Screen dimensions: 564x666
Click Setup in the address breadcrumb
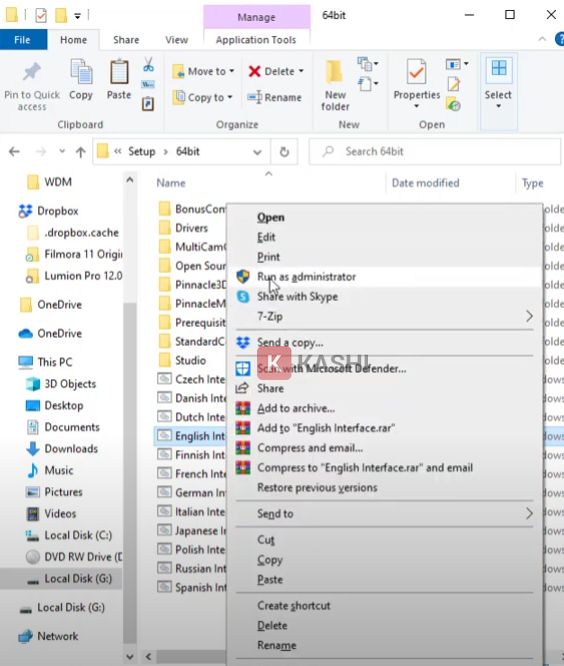pyautogui.click(x=141, y=152)
